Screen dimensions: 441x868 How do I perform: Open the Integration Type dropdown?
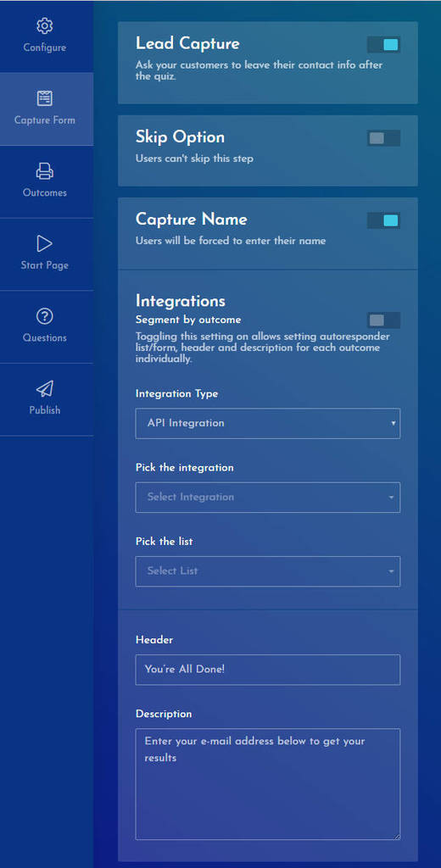268,424
